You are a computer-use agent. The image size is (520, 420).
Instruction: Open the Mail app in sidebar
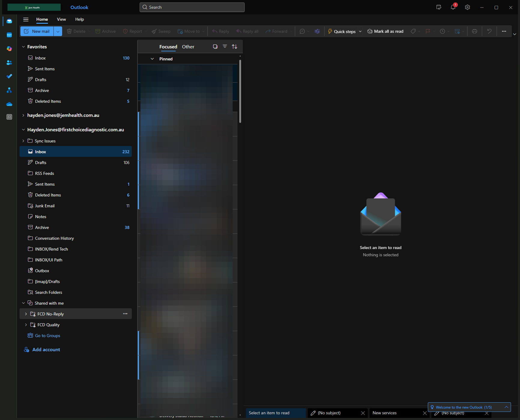pos(9,21)
